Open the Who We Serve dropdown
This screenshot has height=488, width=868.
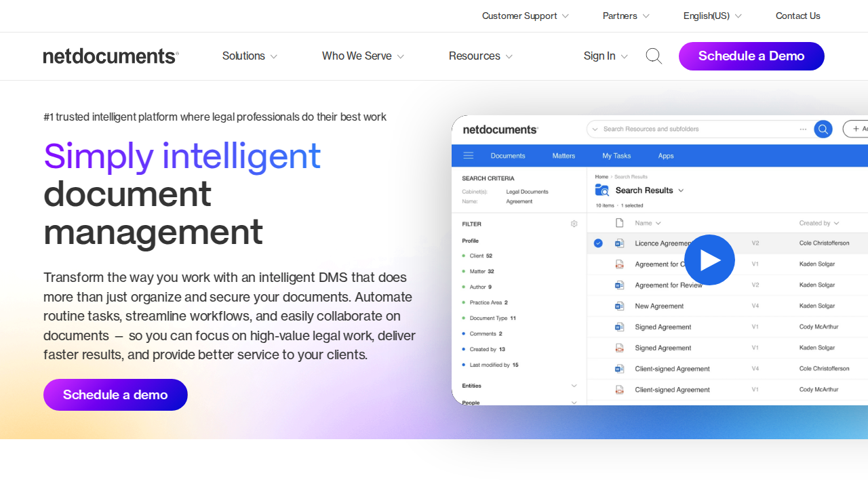(x=363, y=56)
